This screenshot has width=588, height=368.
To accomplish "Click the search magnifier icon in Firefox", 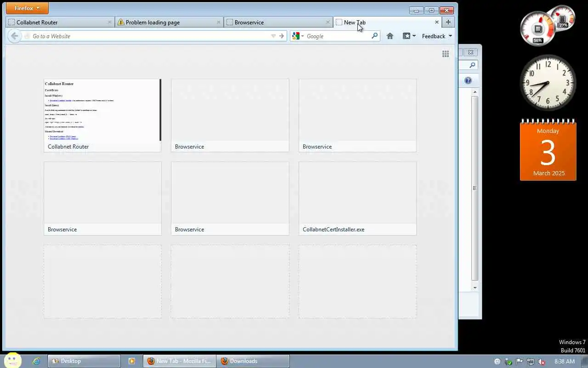I will pos(374,36).
